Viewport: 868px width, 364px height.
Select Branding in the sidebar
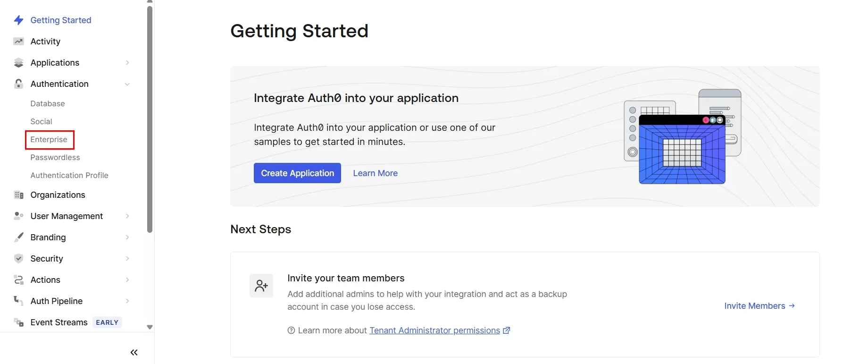pos(48,237)
